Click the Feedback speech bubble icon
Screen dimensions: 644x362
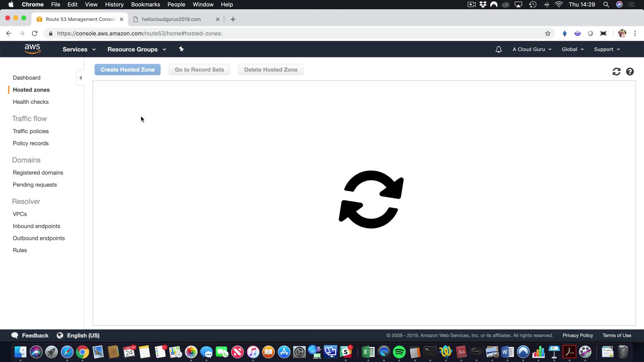pyautogui.click(x=15, y=336)
